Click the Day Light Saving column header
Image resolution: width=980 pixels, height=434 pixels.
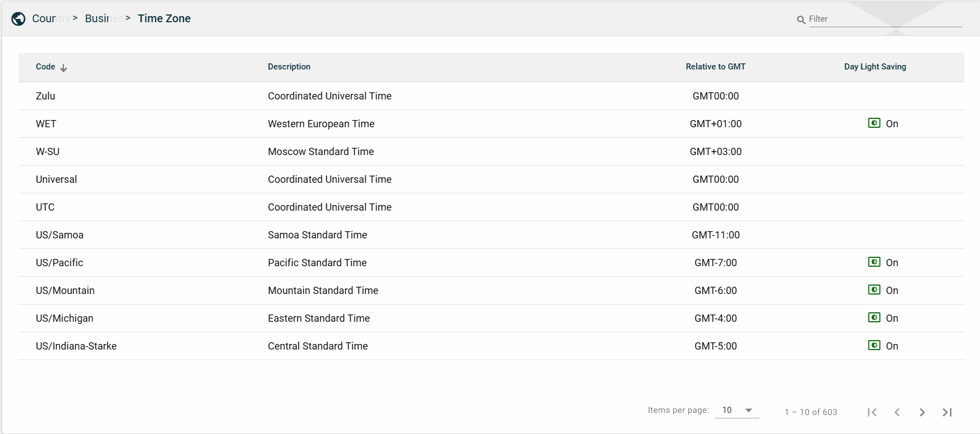coord(875,67)
